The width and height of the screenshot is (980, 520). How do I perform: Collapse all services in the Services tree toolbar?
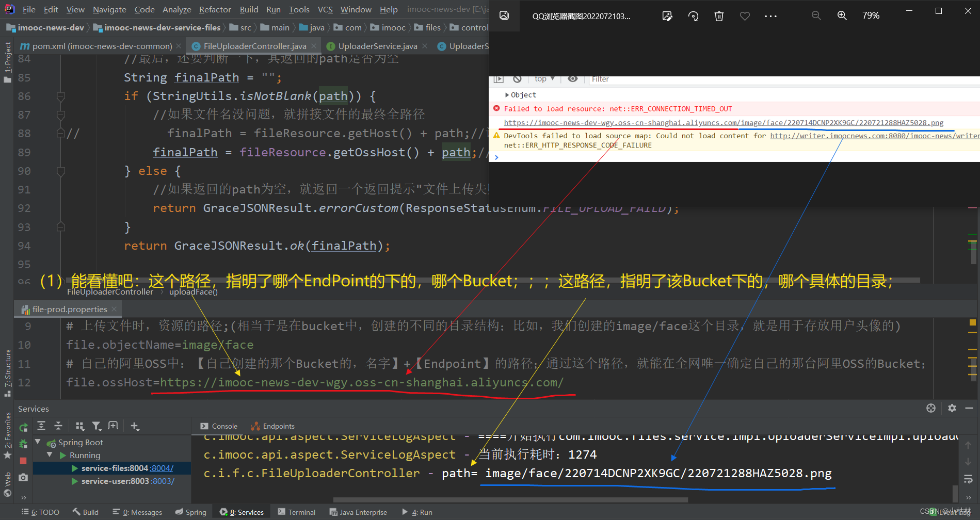click(58, 426)
